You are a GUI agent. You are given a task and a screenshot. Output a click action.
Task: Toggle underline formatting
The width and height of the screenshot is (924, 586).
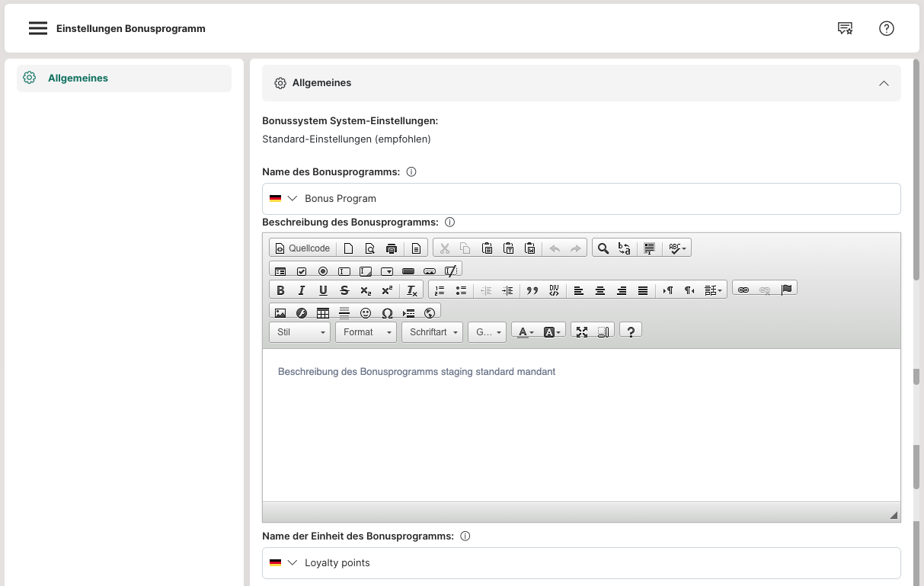pos(323,290)
